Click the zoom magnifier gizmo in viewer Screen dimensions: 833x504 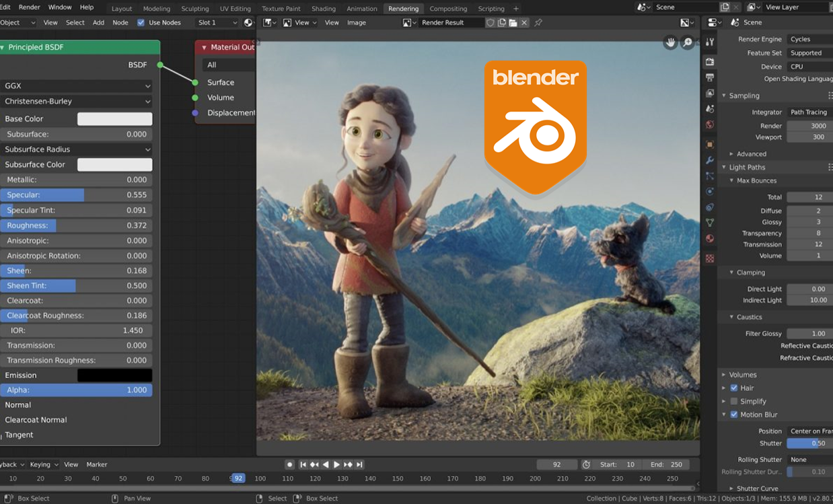click(688, 42)
